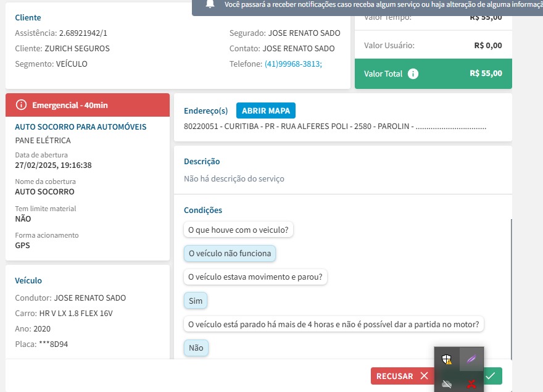
Task: Click the question about parado há mais de 4 horas
Action: pyautogui.click(x=333, y=324)
